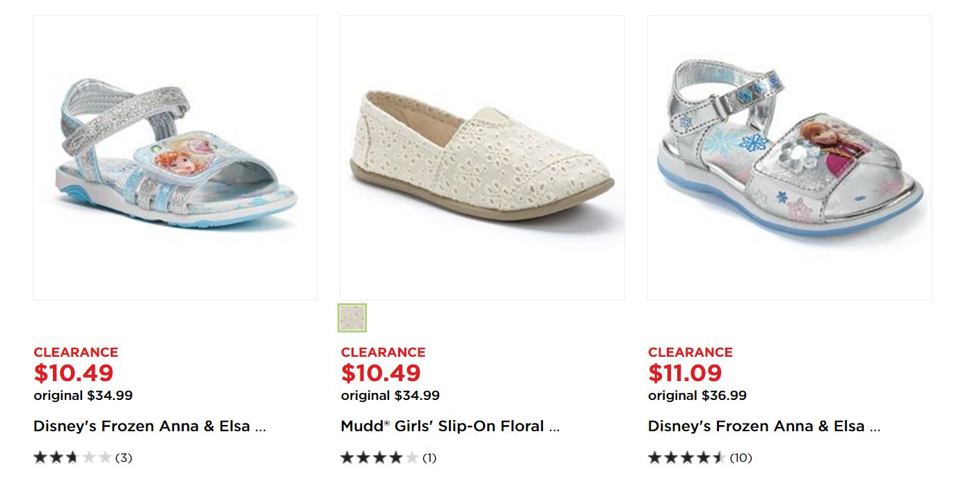Click the star rating with 3 reviews
Image resolution: width=980 pixels, height=498 pixels.
coord(72,458)
